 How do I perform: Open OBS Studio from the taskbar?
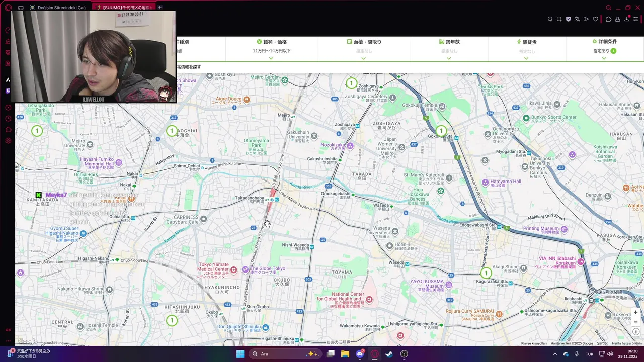pos(404,354)
